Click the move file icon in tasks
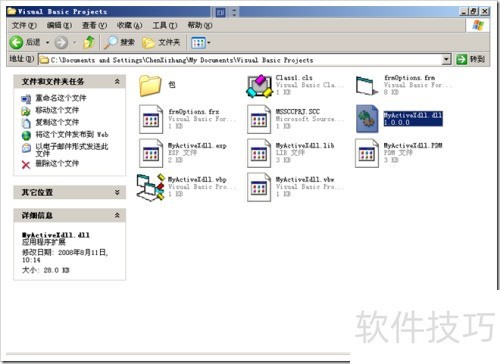The height and width of the screenshot is (364, 500). point(26,111)
